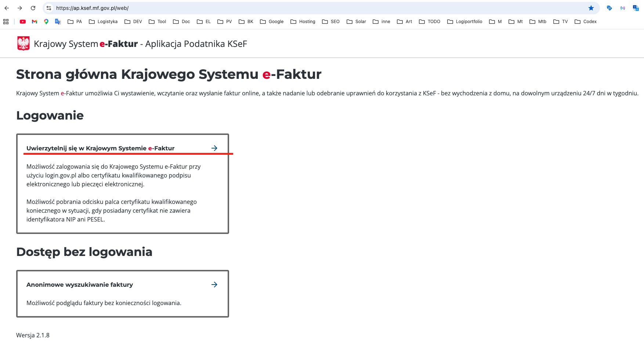Select the login.gov.pl login description paragraph
The height and width of the screenshot is (348, 644).
(x=113, y=175)
